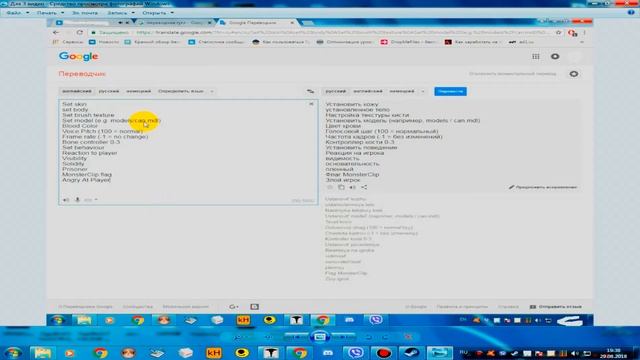Star the translation to save it
Viewport: 640px width, 360px height.
[330, 187]
